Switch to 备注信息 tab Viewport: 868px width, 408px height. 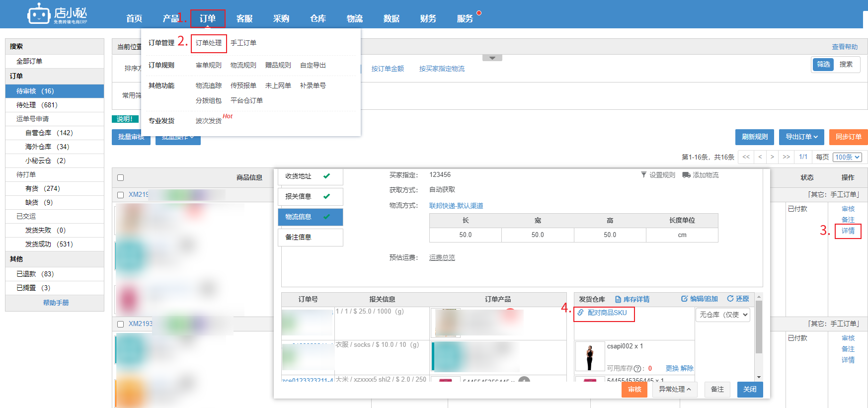tap(311, 238)
